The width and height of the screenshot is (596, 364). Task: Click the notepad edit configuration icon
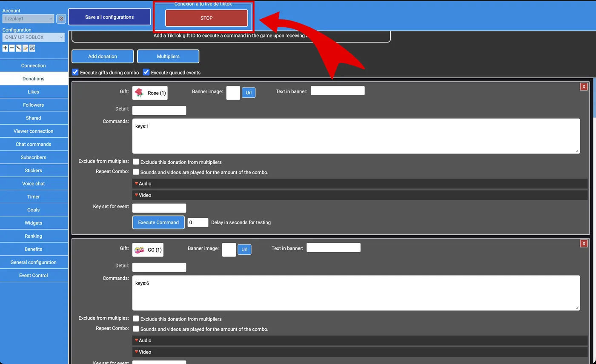tap(26, 48)
